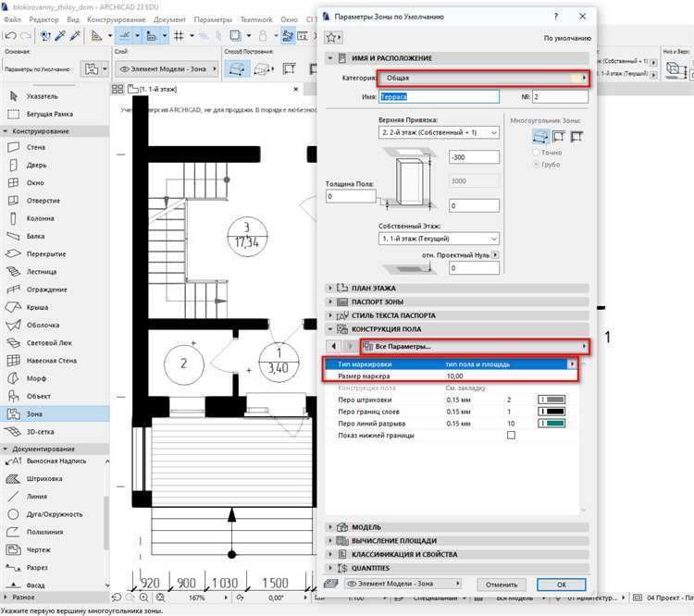694x616 pixels.
Task: Confirm the zone dialog with OK
Action: [x=562, y=585]
